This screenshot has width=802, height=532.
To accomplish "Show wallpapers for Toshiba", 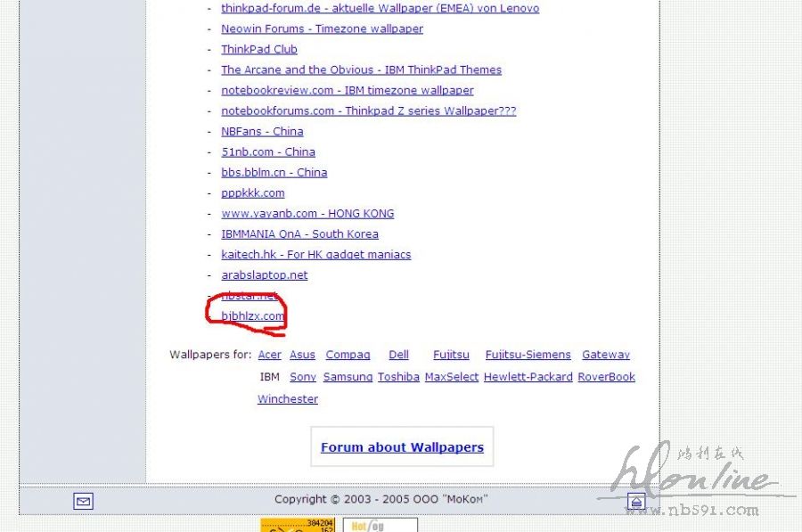I will click(x=398, y=376).
